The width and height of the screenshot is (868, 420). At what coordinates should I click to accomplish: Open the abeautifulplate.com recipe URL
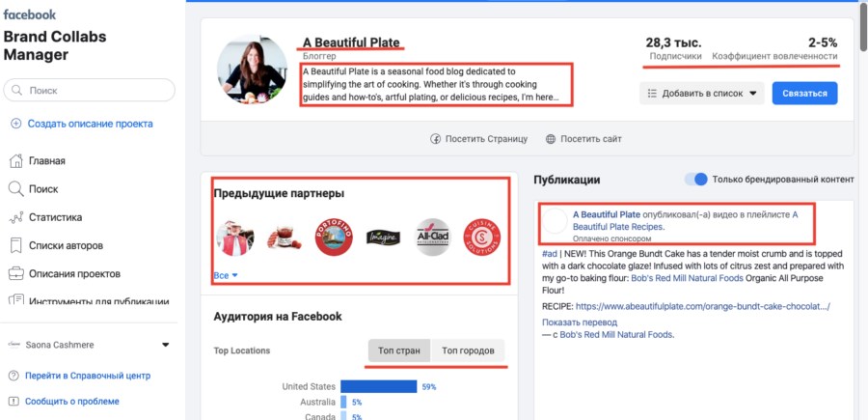(703, 306)
